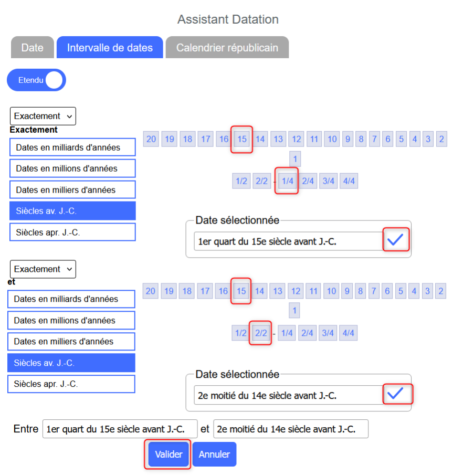
Task: Confirm second date with blue checkmark icon
Action: tap(395, 393)
